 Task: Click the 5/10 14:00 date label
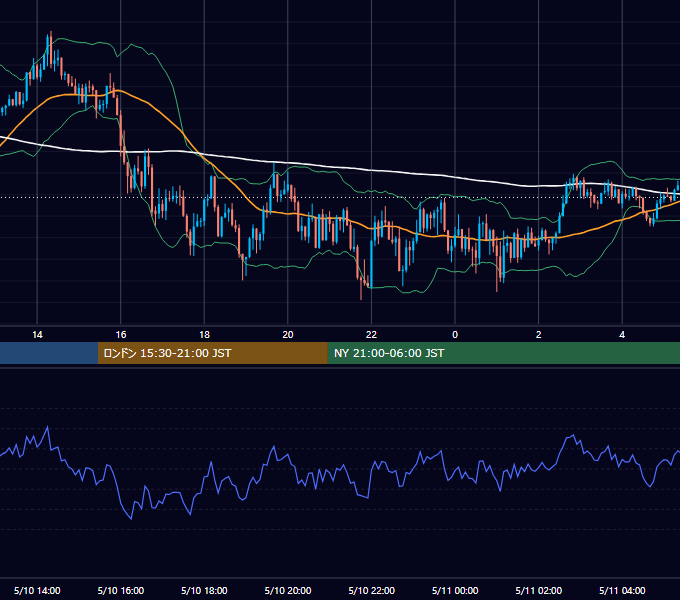tap(37, 590)
